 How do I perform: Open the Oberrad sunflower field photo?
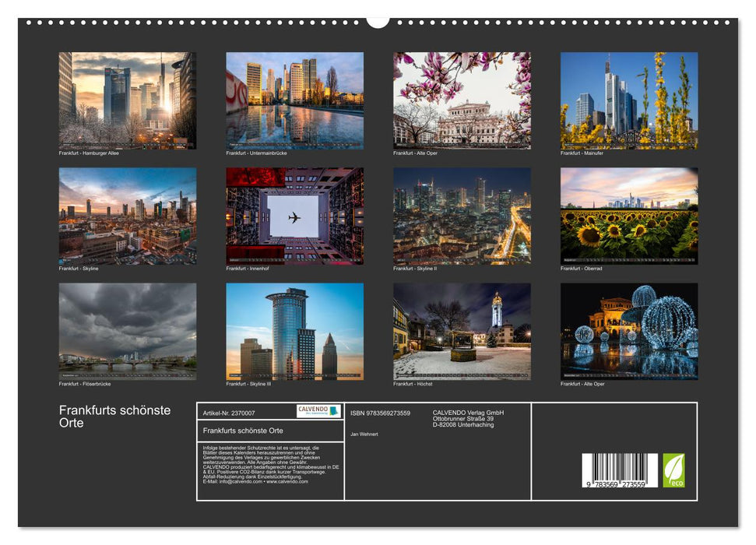click(x=629, y=216)
